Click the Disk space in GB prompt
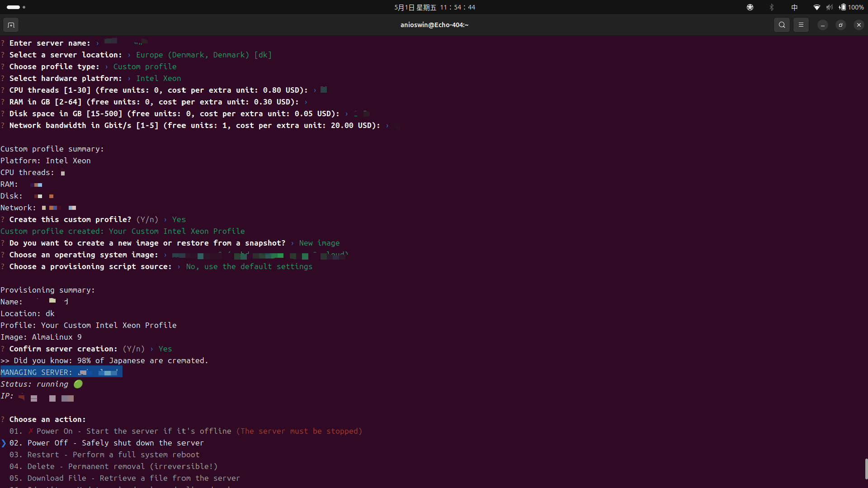 click(175, 114)
